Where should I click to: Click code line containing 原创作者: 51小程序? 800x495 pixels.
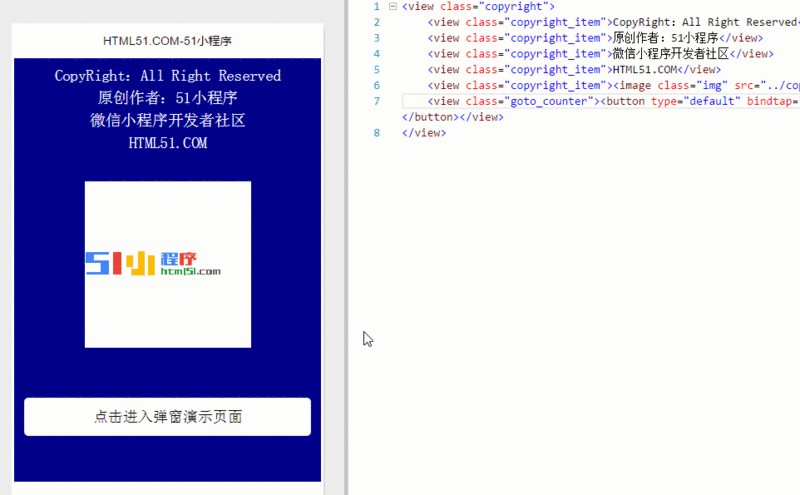tap(595, 38)
